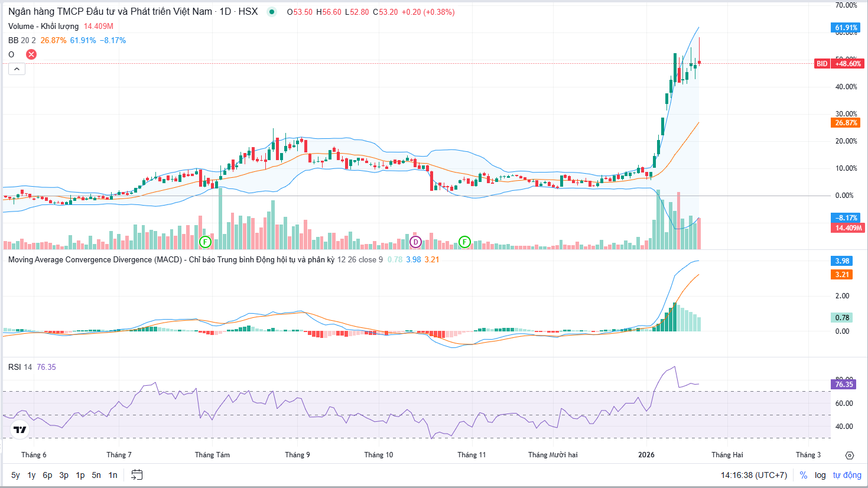Select the 6p time range

47,475
